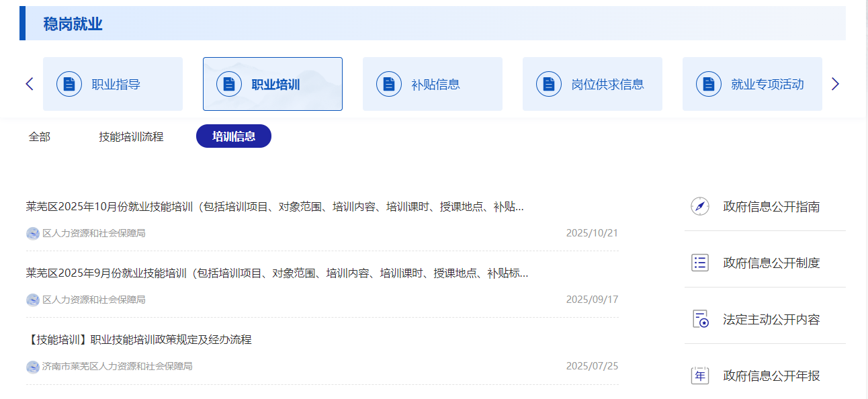Viewport: 868px width, 399px height.
Task: Show more categories with the right chevron
Action: tap(835, 84)
